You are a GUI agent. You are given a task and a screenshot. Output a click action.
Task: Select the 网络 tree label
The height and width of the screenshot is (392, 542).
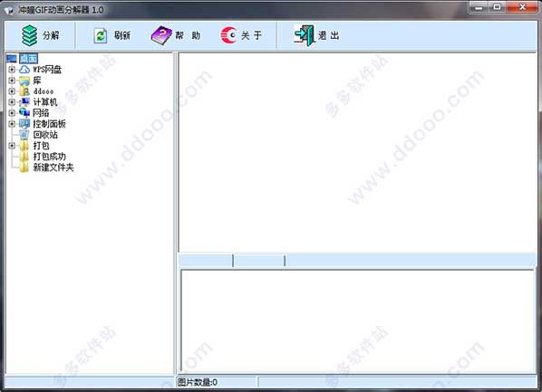[41, 113]
